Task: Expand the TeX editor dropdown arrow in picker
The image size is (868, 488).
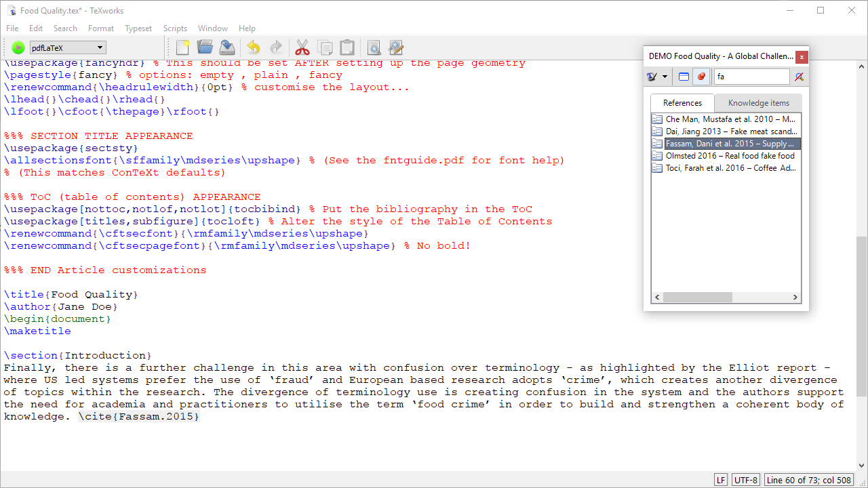Action: point(665,77)
